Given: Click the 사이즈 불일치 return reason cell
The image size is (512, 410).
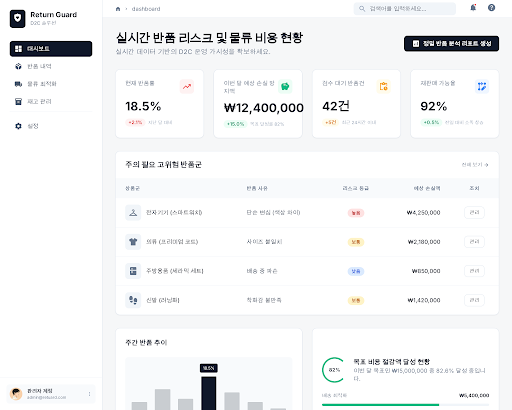Looking at the screenshot, I should (x=264, y=242).
